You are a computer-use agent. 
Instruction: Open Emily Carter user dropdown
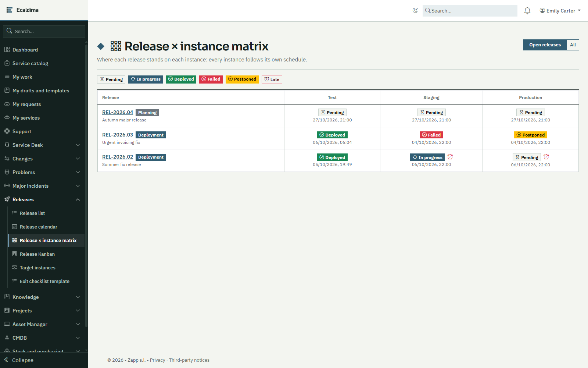coord(560,11)
